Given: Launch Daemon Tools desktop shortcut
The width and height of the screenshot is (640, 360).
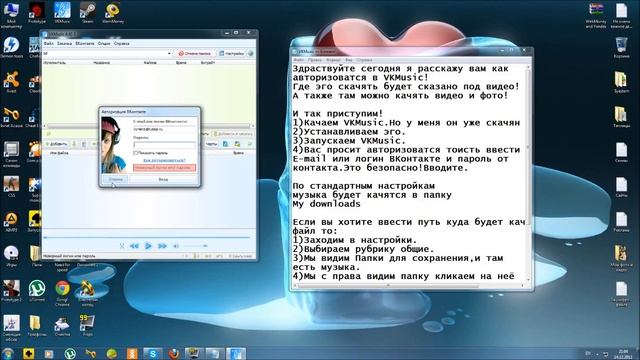Looking at the screenshot, I should click(11, 47).
